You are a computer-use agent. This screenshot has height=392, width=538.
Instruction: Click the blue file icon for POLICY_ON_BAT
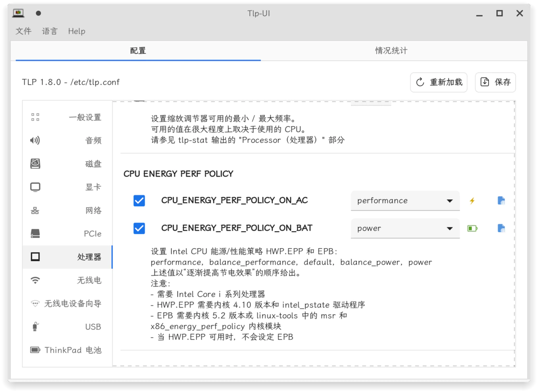click(501, 228)
